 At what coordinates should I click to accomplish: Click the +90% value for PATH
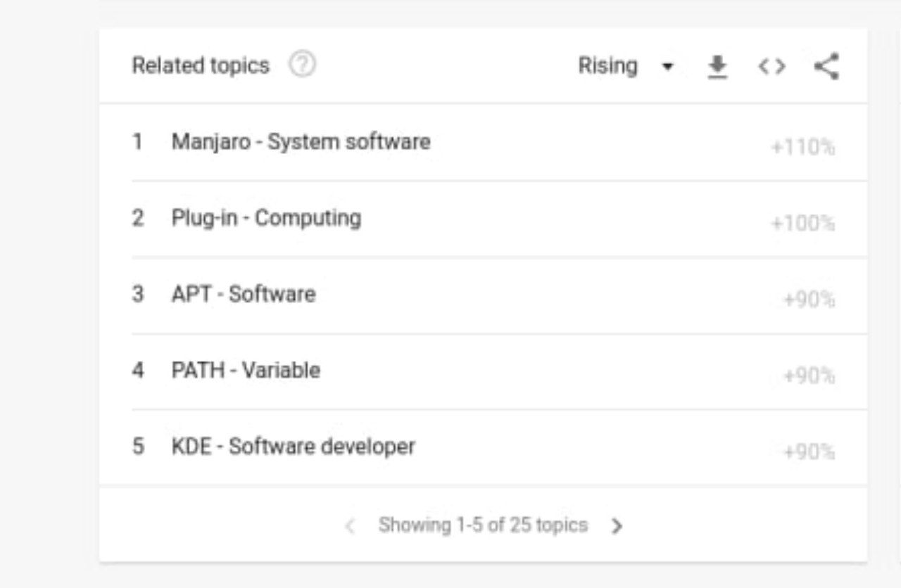click(x=809, y=376)
